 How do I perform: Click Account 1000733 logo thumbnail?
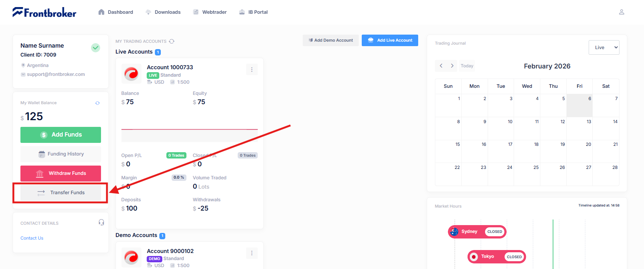[131, 74]
